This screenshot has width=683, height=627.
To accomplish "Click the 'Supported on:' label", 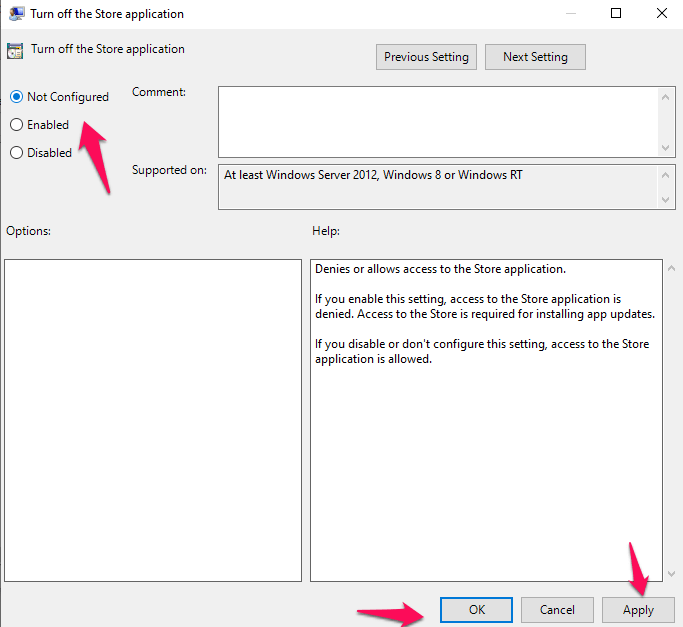I will coord(169,170).
